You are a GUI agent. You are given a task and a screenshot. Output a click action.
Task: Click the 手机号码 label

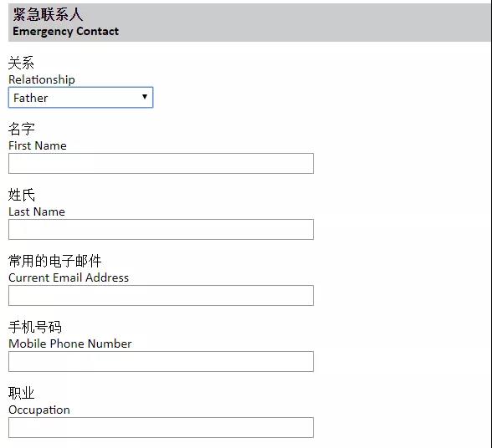click(35, 327)
